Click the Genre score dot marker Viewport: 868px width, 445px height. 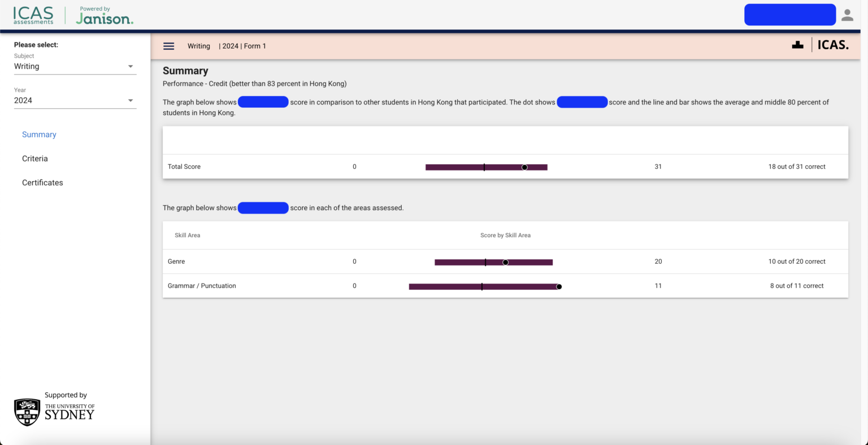[x=505, y=262]
